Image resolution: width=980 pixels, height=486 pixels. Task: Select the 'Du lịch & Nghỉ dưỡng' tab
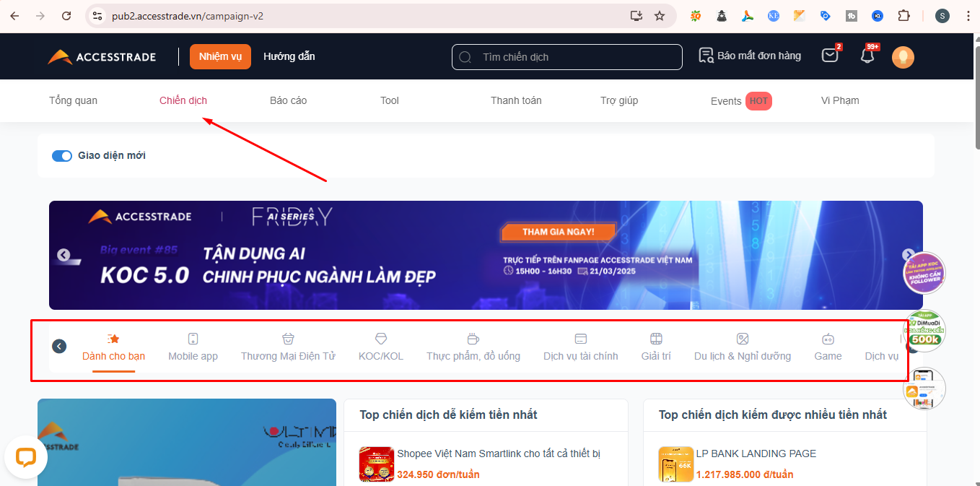(743, 347)
